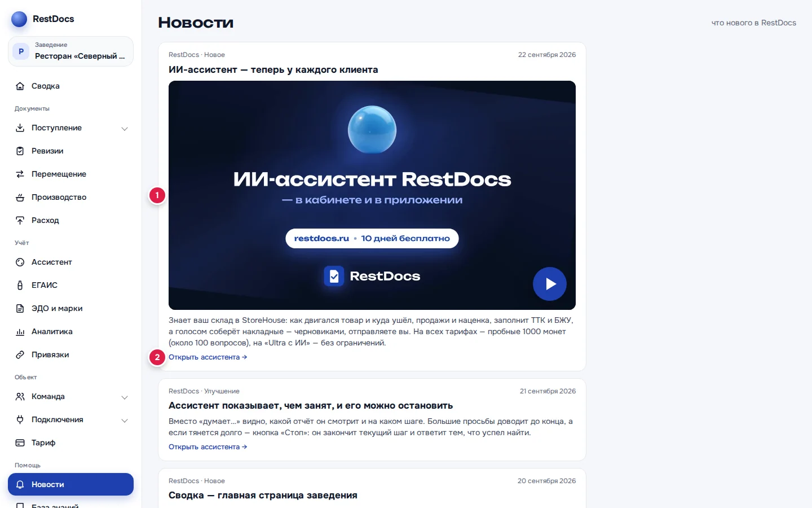The width and height of the screenshot is (812, 508).
Task: Open Перемещение section
Action: pyautogui.click(x=71, y=174)
